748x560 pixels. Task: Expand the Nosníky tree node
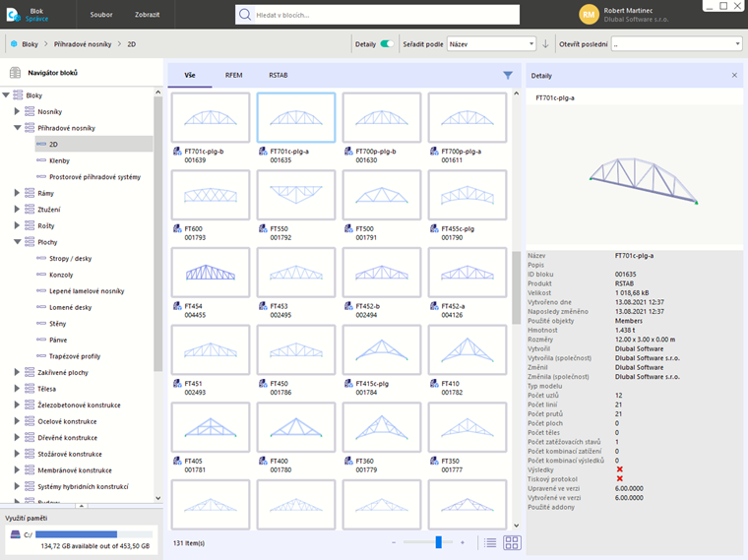coord(17,111)
